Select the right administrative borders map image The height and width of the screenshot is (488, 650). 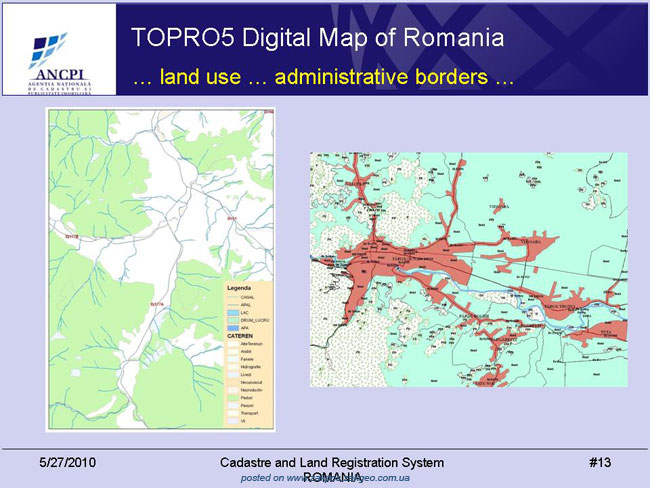tap(469, 269)
